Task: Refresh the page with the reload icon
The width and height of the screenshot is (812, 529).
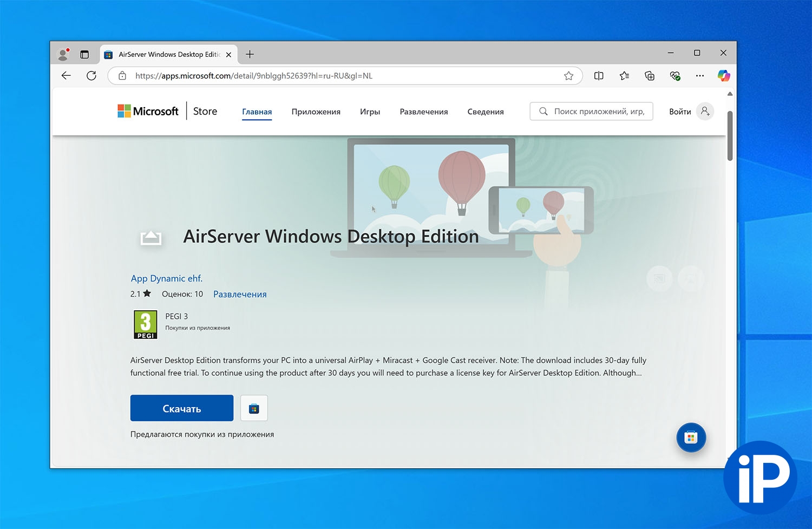Action: [x=91, y=76]
